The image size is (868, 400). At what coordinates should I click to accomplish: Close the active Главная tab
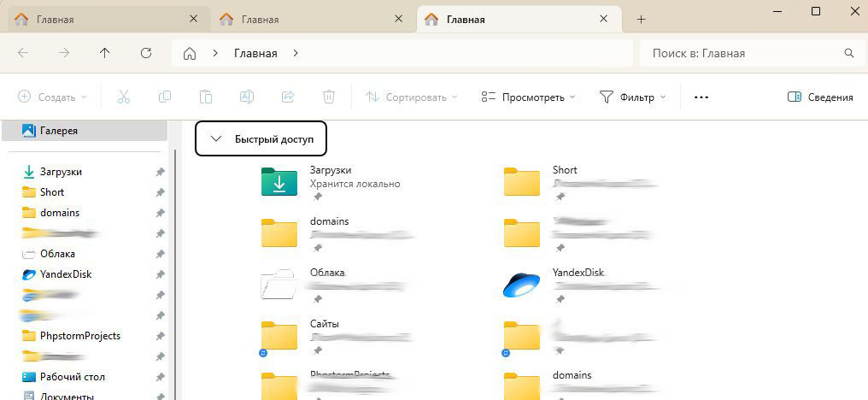pos(603,19)
